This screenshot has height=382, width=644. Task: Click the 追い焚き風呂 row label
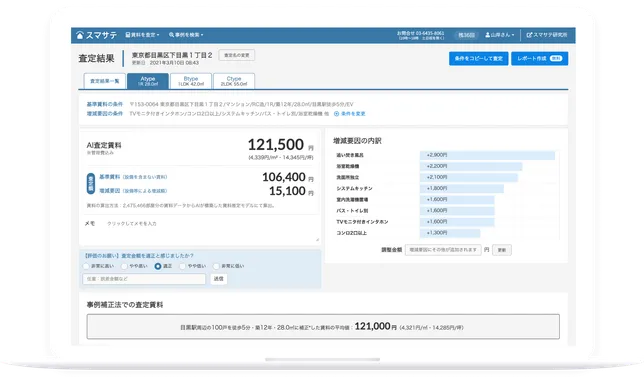click(350, 155)
